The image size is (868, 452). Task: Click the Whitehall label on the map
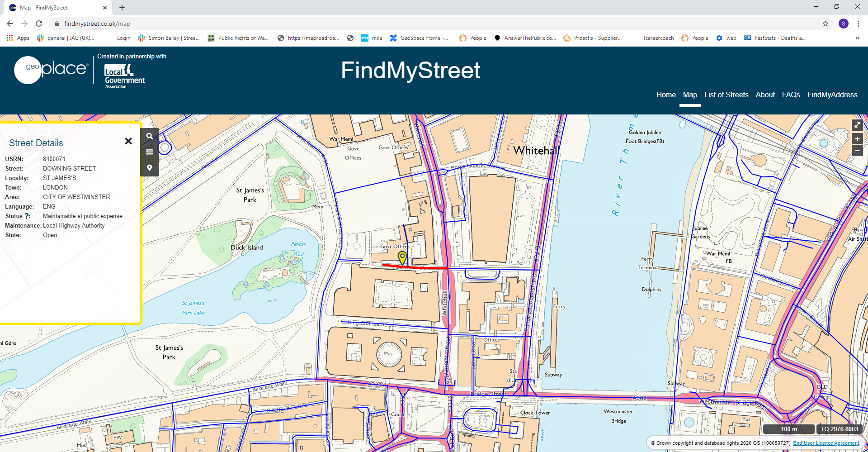(x=536, y=151)
